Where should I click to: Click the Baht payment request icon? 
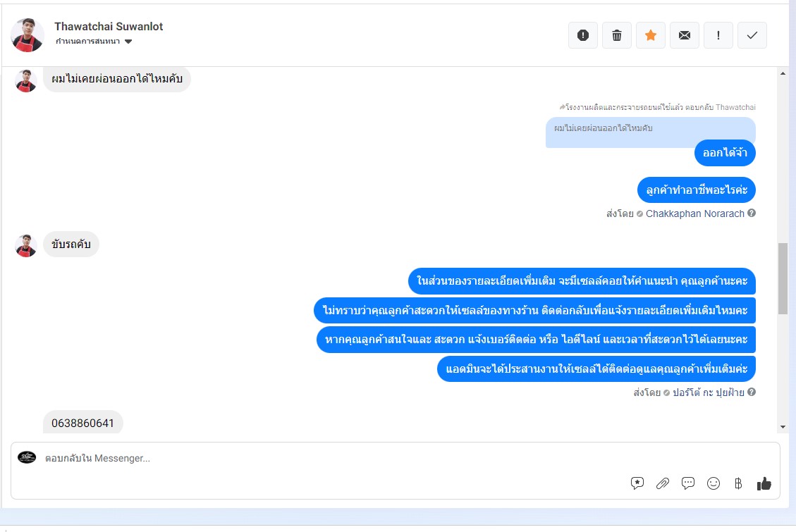click(x=738, y=483)
